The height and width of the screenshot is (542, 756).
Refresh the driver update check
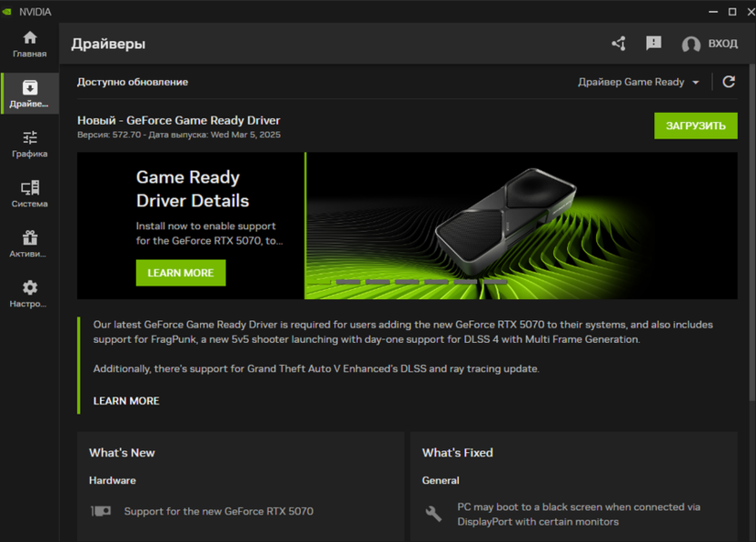tap(729, 82)
